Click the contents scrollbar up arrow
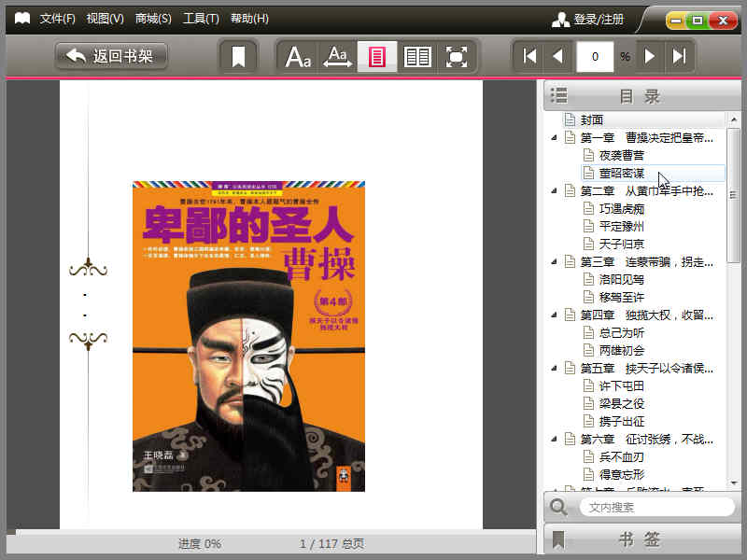Screen dimensions: 747x560 coord(734,119)
